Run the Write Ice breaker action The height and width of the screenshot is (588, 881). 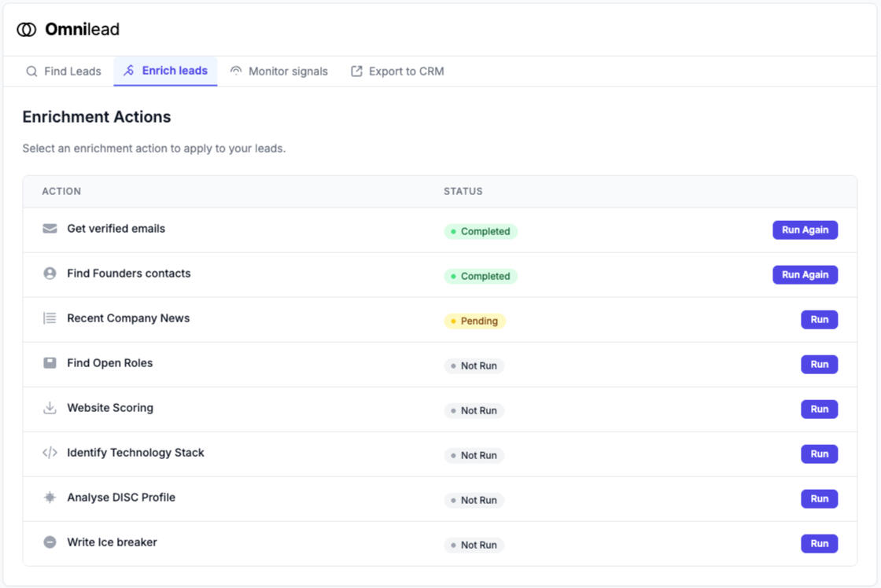(819, 543)
